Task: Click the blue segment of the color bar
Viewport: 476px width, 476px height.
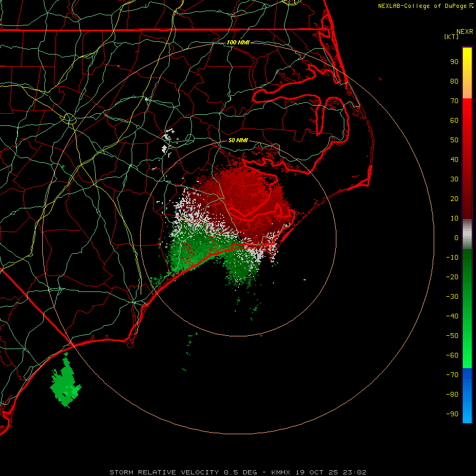Action: click(x=467, y=395)
